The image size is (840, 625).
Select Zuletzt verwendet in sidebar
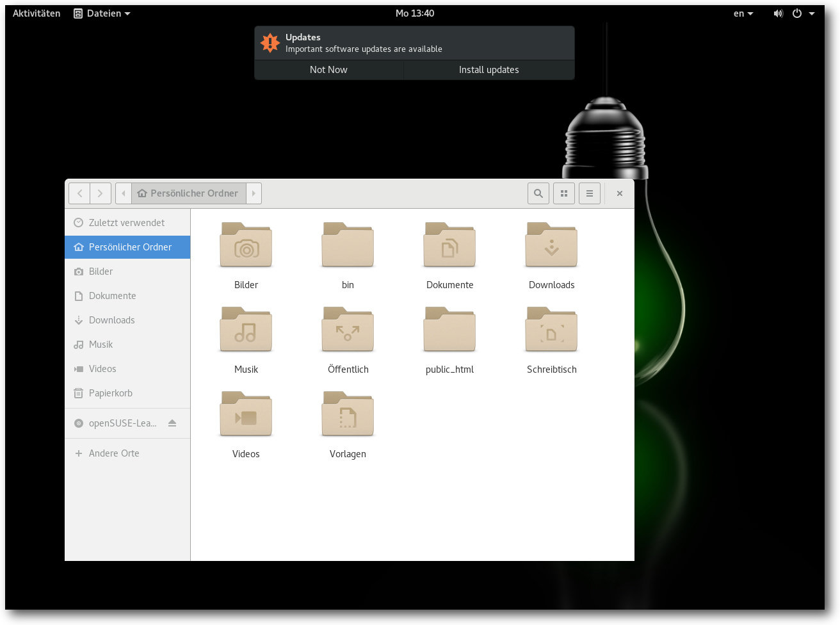point(127,223)
